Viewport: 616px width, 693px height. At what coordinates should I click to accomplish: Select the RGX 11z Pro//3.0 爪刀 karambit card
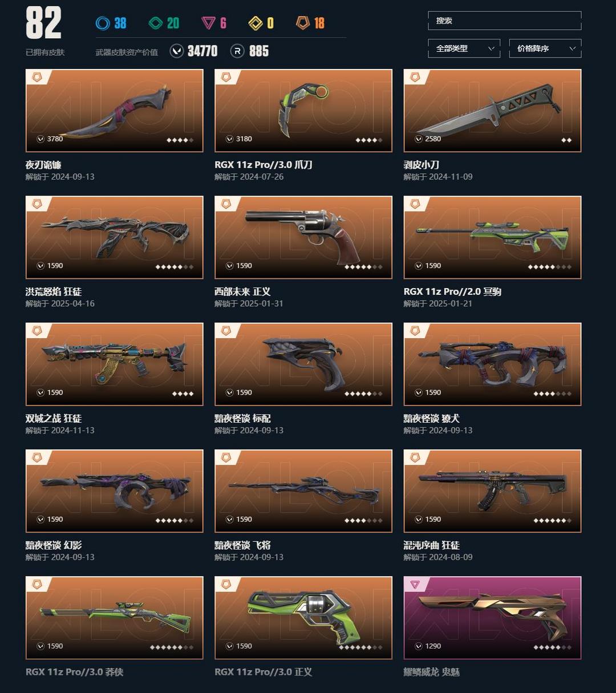[x=303, y=111]
